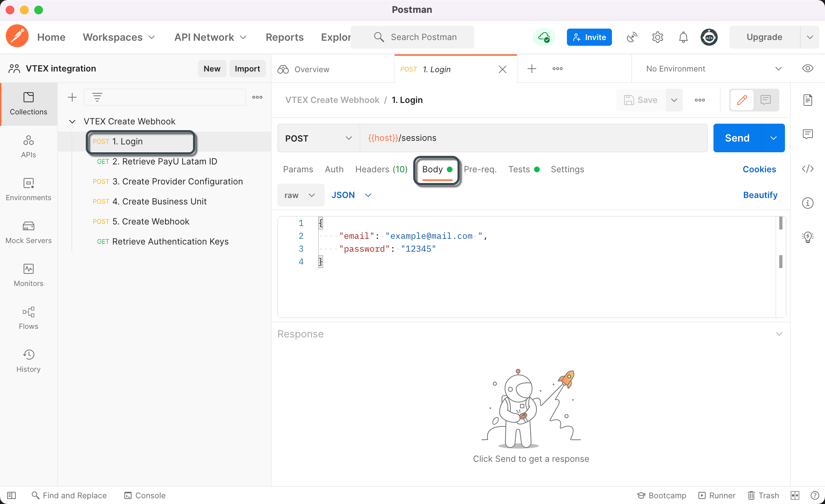This screenshot has height=504, width=825.
Task: Click the Invite button
Action: pos(589,36)
